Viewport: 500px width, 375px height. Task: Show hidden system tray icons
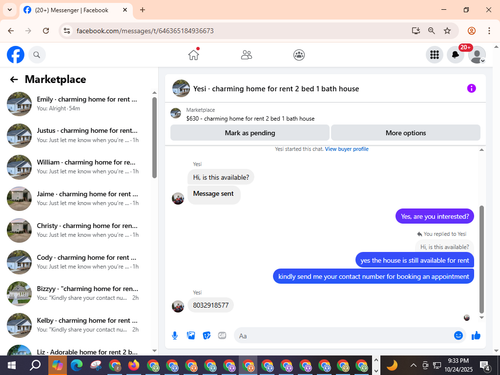pos(413,365)
